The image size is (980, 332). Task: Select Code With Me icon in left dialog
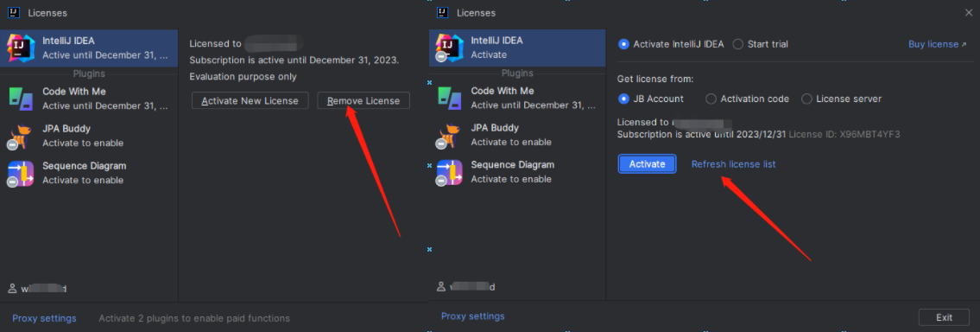[x=22, y=98]
